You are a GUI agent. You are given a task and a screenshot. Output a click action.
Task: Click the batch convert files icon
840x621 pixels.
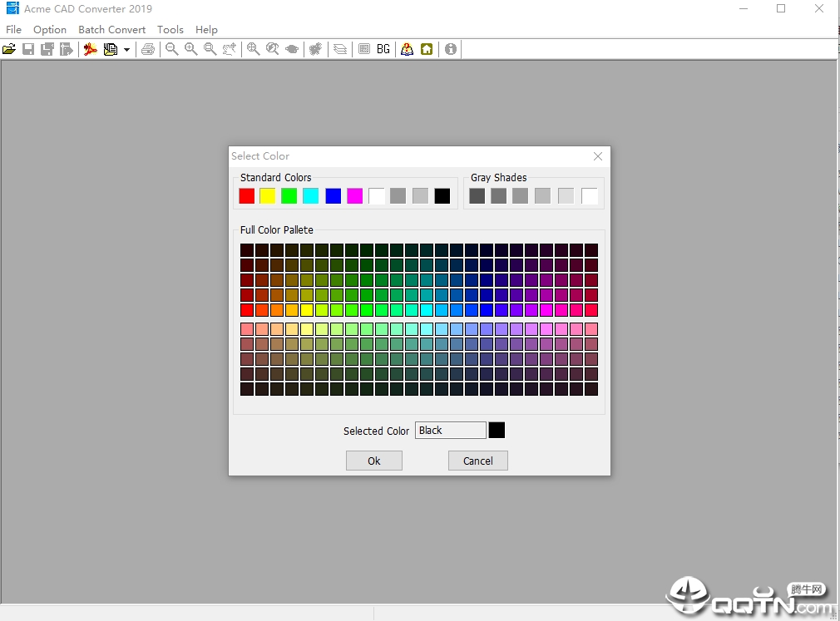(111, 49)
